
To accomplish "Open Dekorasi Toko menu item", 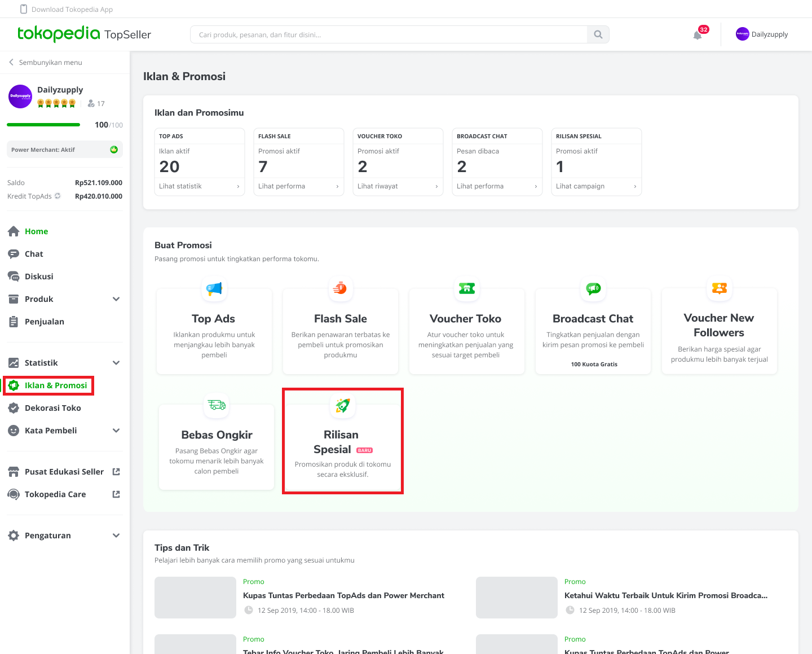I will coord(53,408).
